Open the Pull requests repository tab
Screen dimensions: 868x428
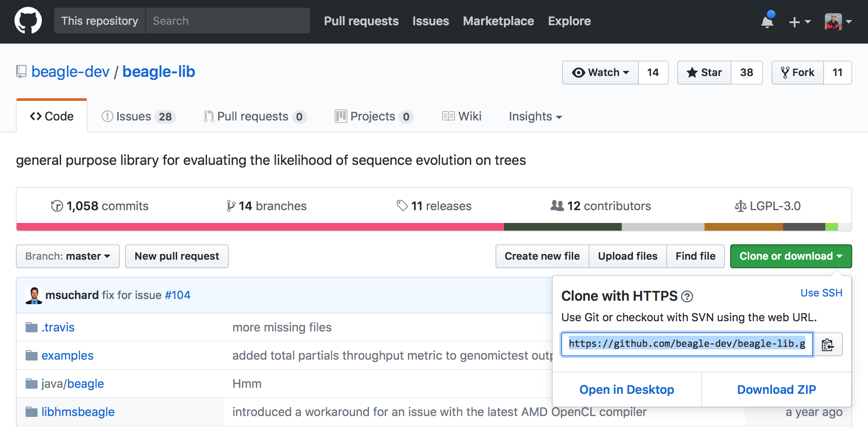point(255,116)
